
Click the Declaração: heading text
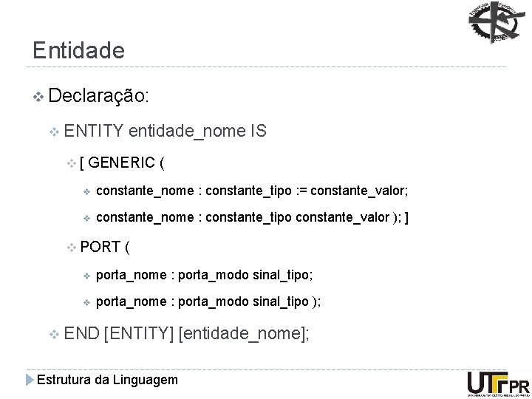pyautogui.click(x=99, y=96)
